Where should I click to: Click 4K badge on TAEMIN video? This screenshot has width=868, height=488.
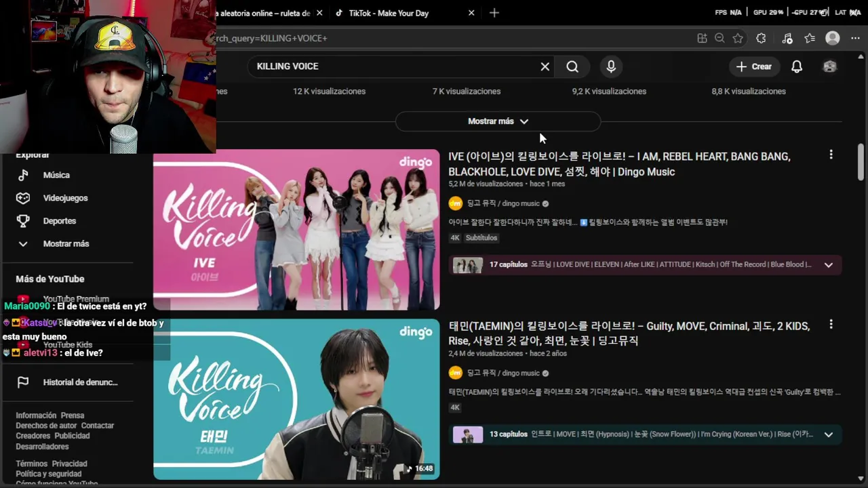coord(455,407)
